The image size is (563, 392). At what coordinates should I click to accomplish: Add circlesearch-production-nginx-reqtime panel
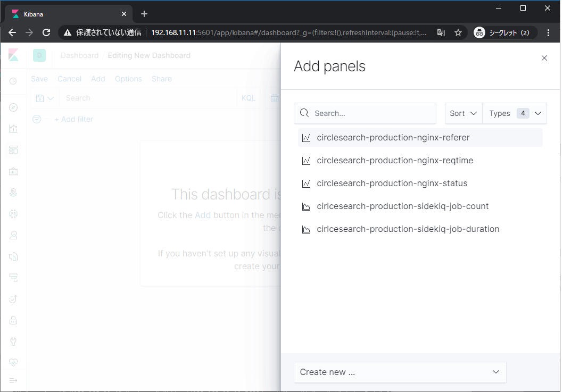click(394, 161)
